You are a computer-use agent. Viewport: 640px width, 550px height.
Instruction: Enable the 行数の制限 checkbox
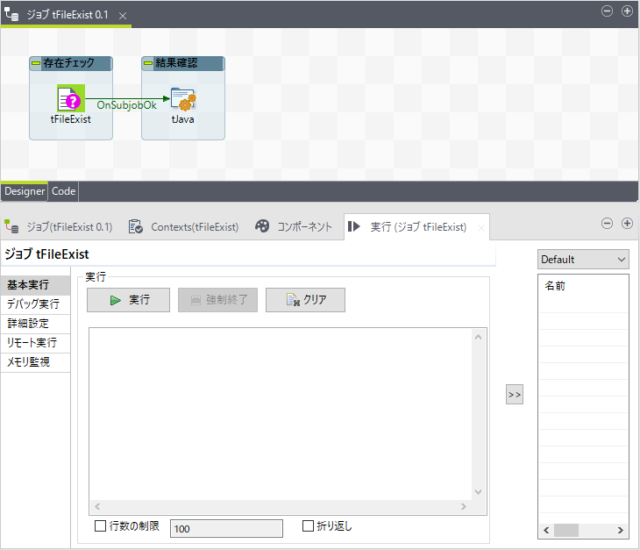(x=100, y=526)
